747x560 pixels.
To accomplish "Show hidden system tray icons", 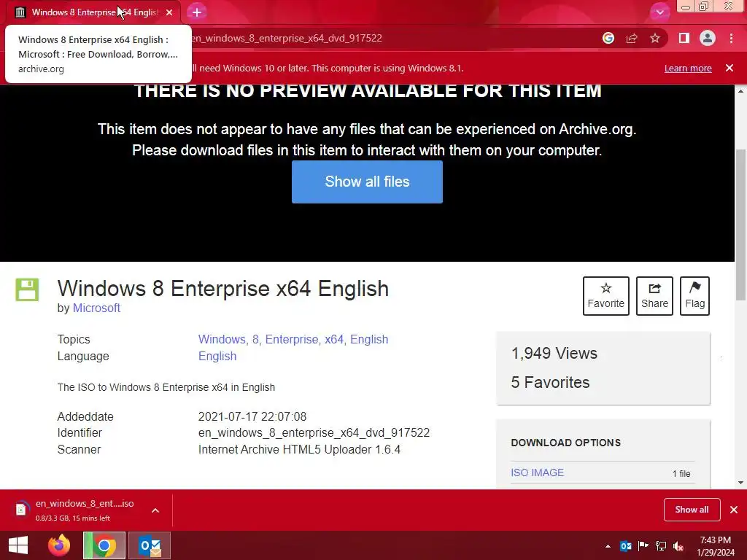I will (x=608, y=546).
